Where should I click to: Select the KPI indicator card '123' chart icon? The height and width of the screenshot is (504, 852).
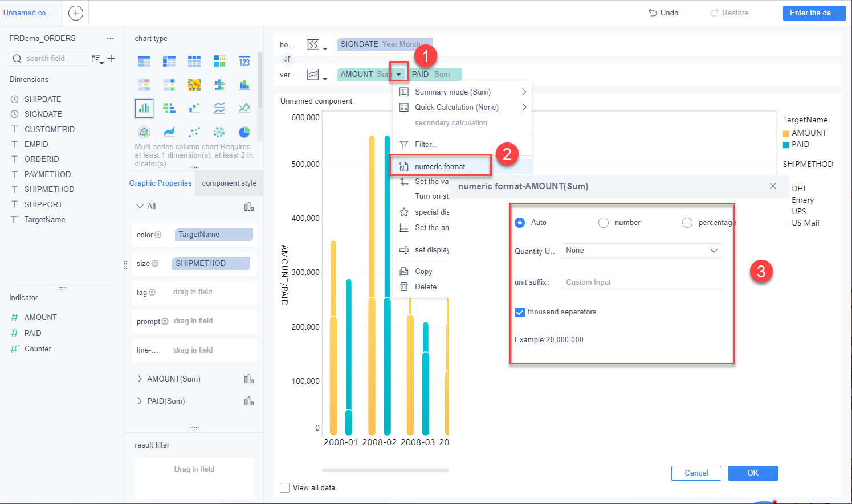[244, 62]
